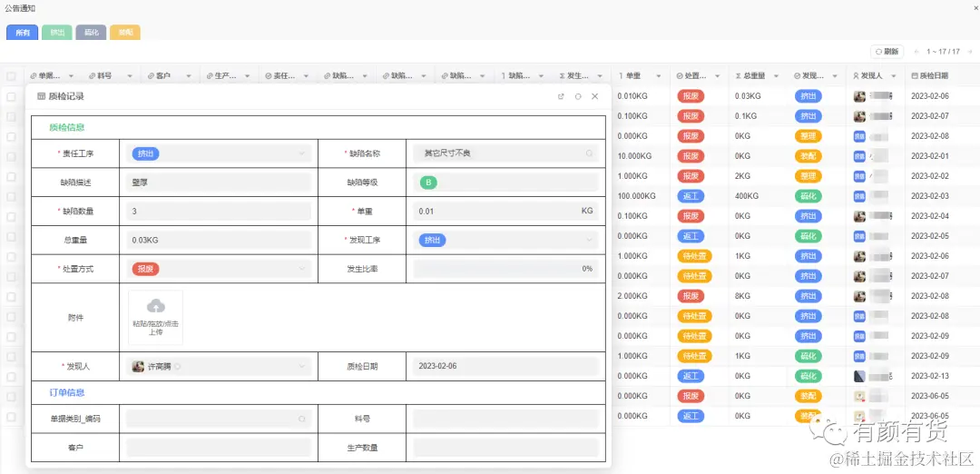Click the circle fullscreen icon in 质检记录 header
The width and height of the screenshot is (980, 474).
[578, 96]
